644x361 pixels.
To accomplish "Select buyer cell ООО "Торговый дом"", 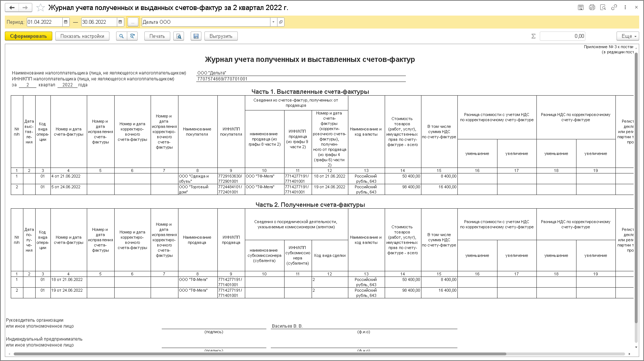I will 198,189.
